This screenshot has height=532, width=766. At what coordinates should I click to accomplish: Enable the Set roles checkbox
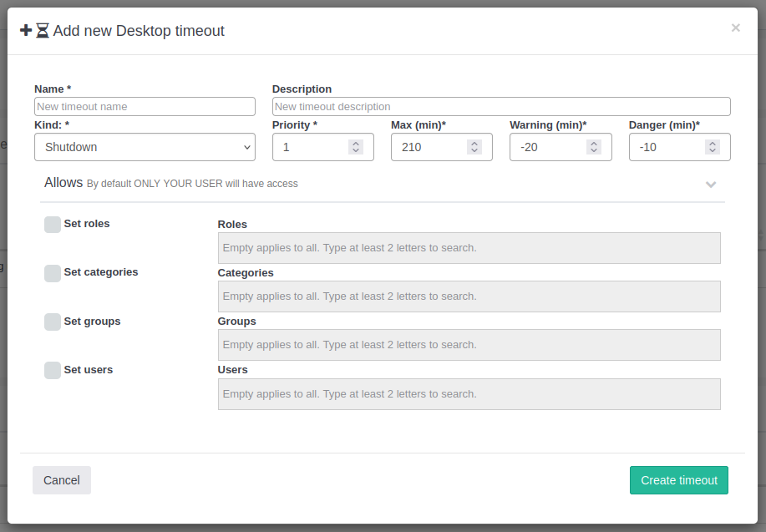tap(53, 225)
